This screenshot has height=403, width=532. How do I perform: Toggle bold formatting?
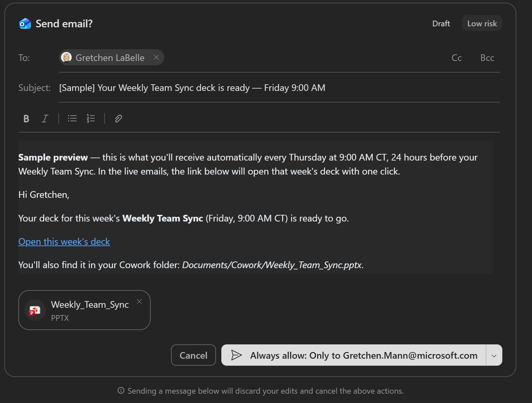(26, 119)
